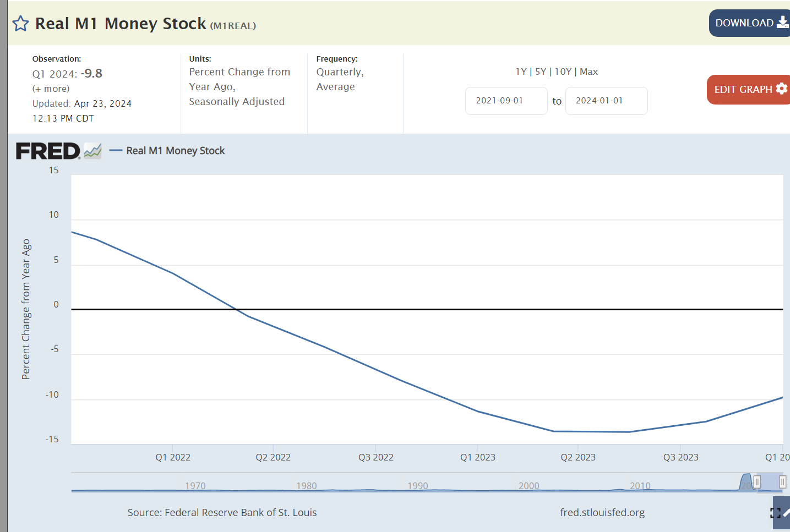
Task: Click the start date field 2021-09-01
Action: [x=506, y=101]
